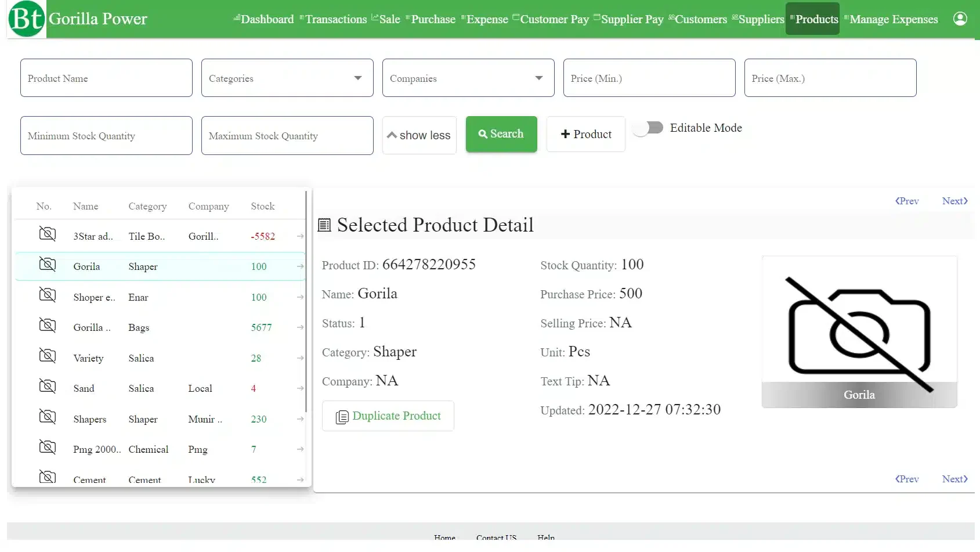Image resolution: width=980 pixels, height=552 pixels.
Task: Expand the Categories dropdown
Action: [x=287, y=78]
